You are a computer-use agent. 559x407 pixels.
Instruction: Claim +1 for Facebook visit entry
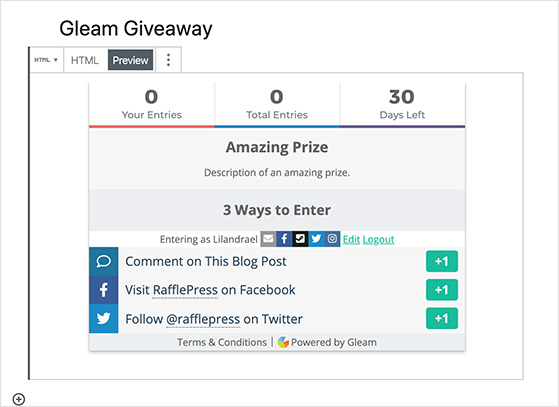coord(442,290)
